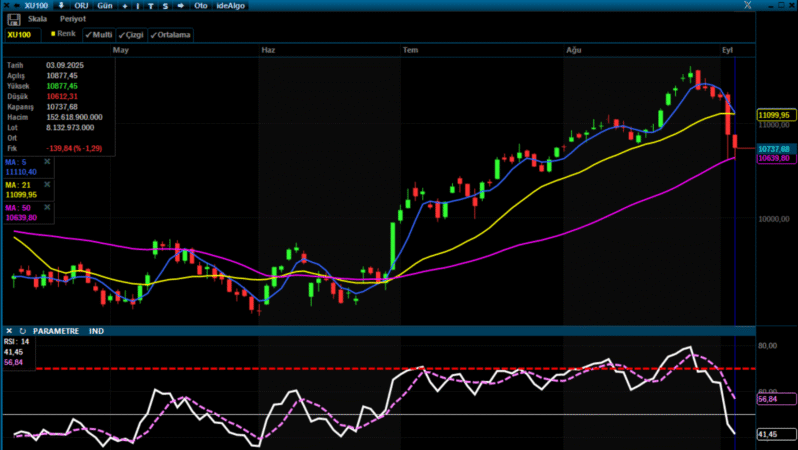
Task: Open the Skala menu
Action: coord(38,19)
